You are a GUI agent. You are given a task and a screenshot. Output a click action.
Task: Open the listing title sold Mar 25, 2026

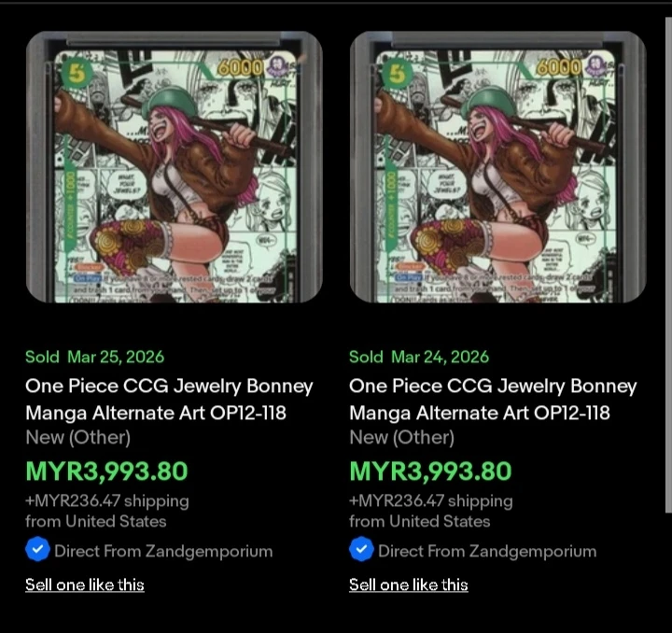pos(169,399)
